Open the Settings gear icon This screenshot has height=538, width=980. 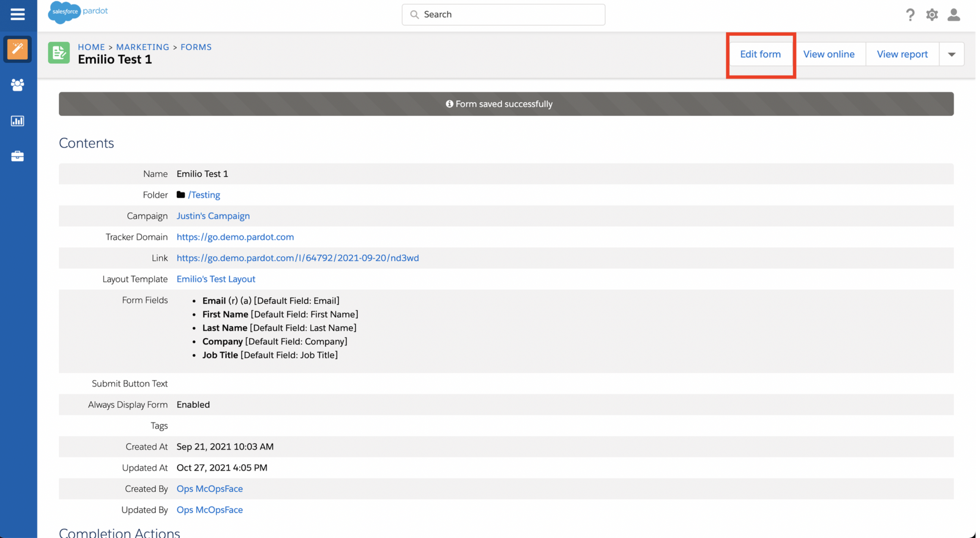coord(932,15)
